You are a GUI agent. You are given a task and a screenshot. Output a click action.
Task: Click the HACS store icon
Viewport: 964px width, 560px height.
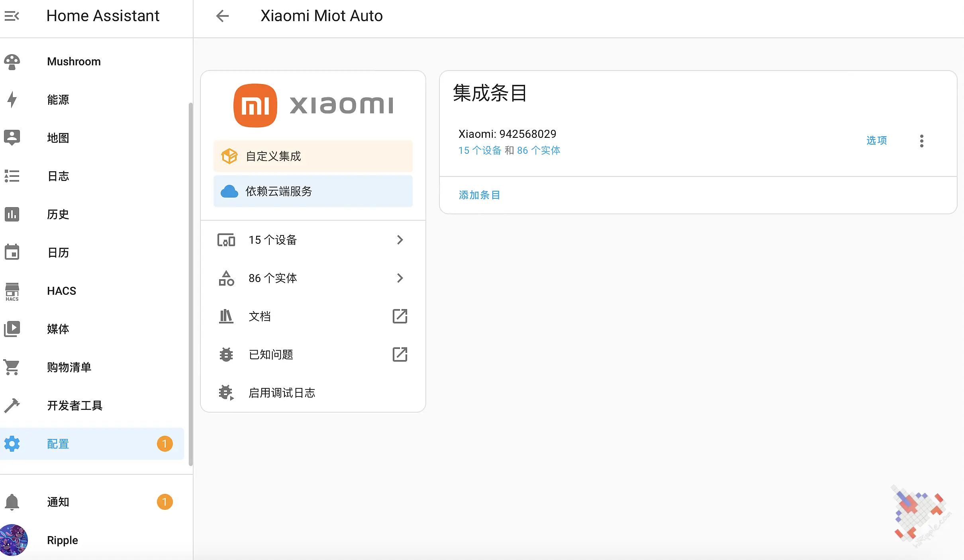[12, 291]
